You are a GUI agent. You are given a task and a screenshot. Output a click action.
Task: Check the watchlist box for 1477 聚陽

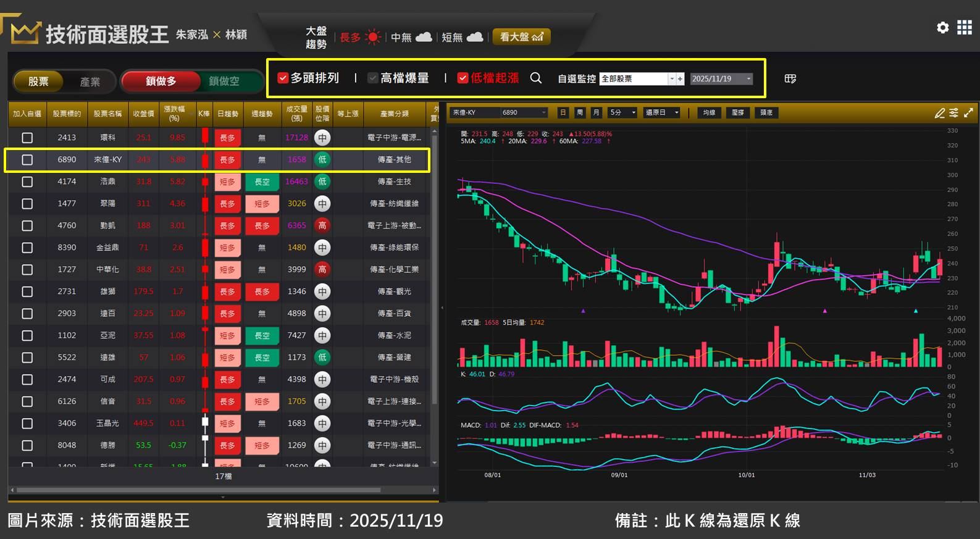point(27,204)
